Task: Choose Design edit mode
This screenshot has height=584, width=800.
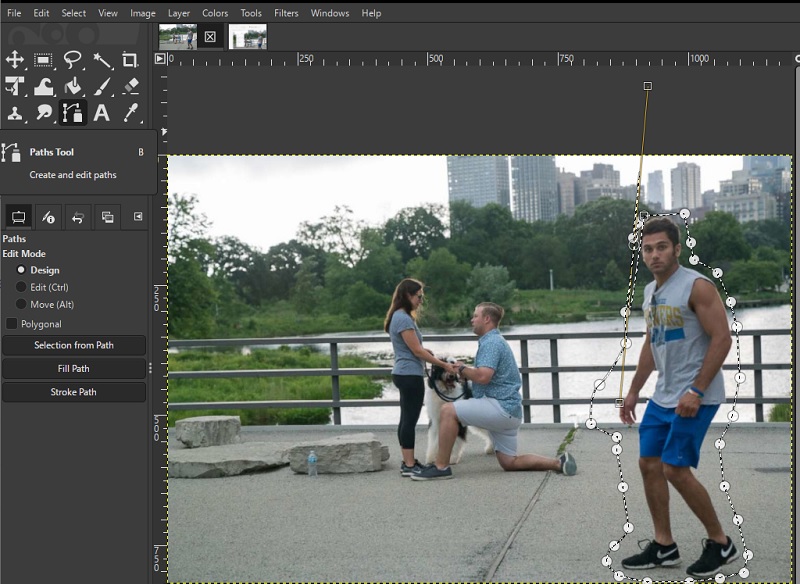Action: (38, 270)
